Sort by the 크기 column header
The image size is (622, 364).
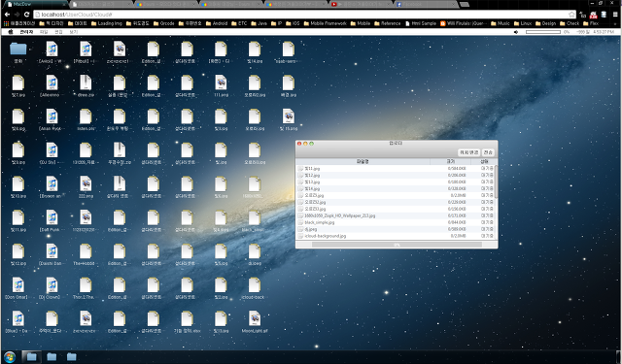[x=450, y=161]
